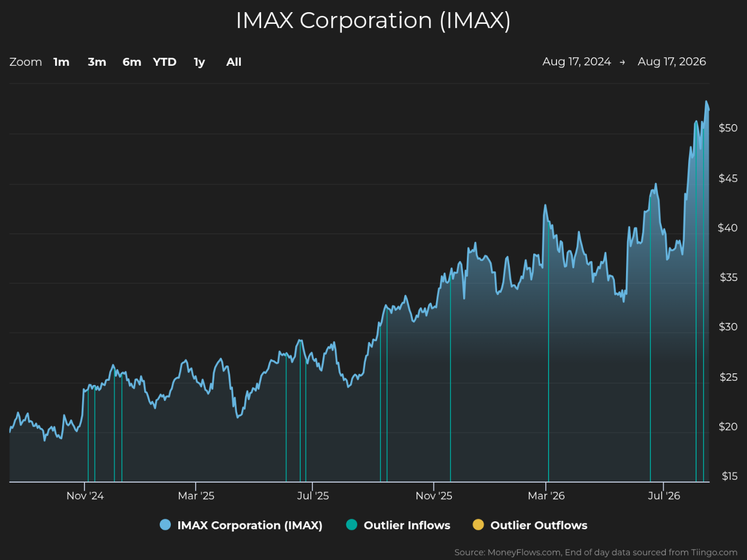Viewport: 747px width, 560px height.
Task: Click the $30 y-axis label
Action: 728,327
